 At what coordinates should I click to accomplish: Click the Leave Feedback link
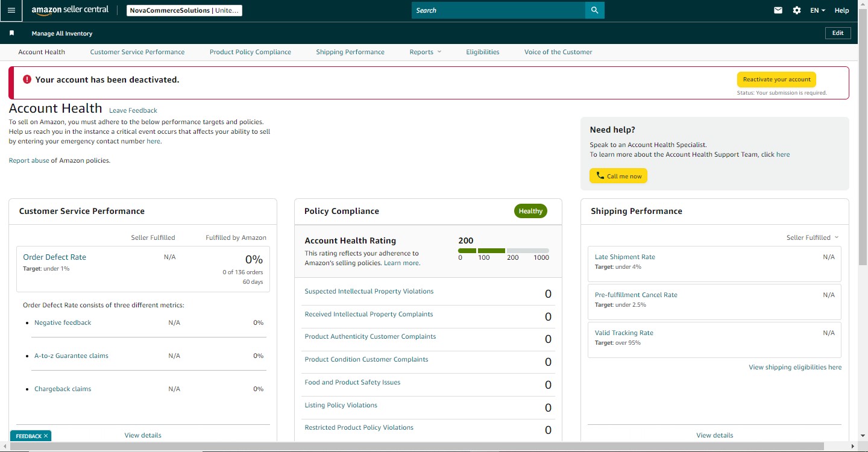pyautogui.click(x=133, y=110)
